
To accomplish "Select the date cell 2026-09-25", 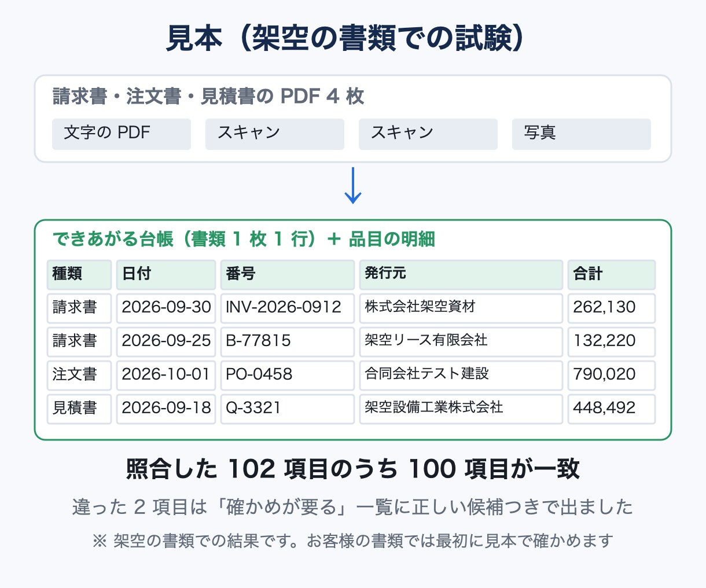I will coord(166,341).
